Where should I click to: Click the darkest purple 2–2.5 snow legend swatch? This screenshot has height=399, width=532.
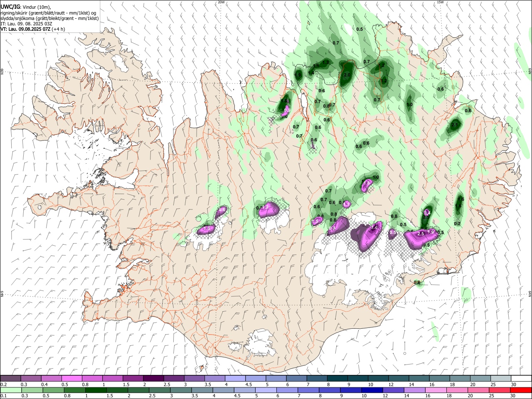pos(153,379)
